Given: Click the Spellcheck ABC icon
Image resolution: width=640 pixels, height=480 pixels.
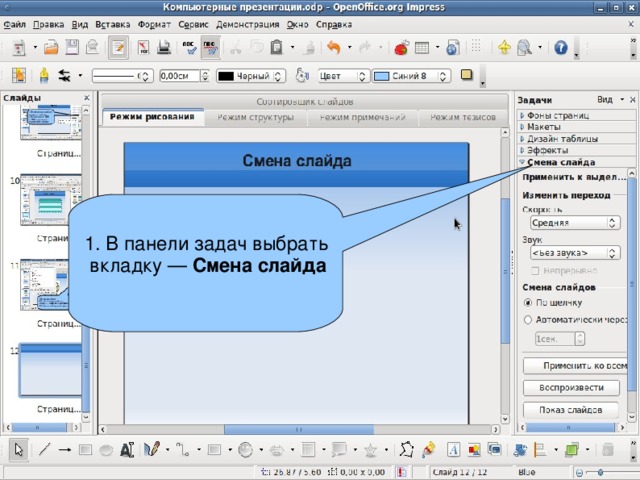Looking at the screenshot, I should [189, 48].
